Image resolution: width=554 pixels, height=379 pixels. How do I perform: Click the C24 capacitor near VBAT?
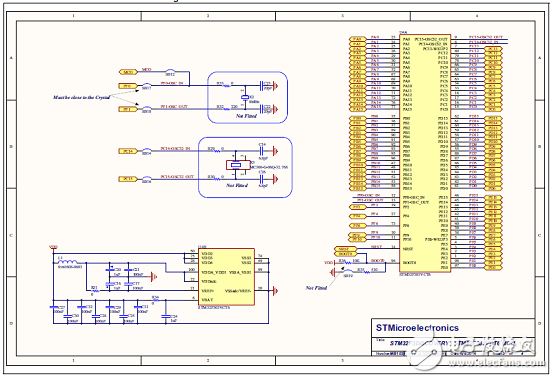coord(165,316)
